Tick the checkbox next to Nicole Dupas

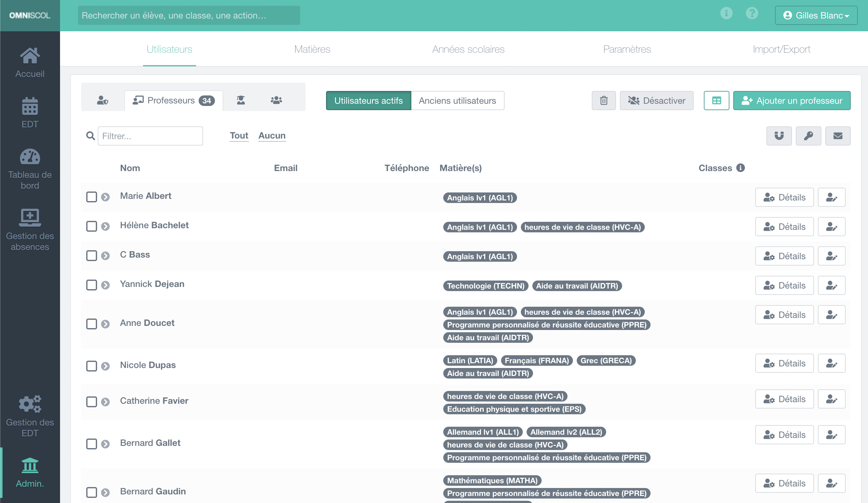click(x=92, y=366)
